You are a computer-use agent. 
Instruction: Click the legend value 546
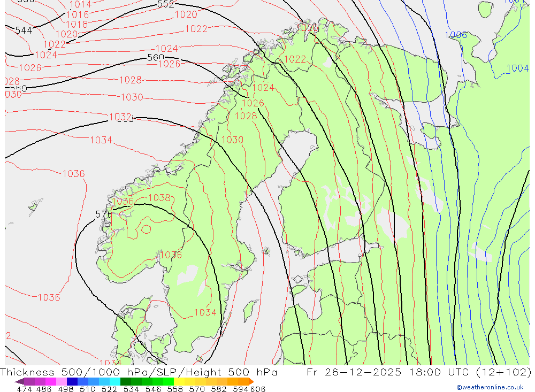(153, 389)
